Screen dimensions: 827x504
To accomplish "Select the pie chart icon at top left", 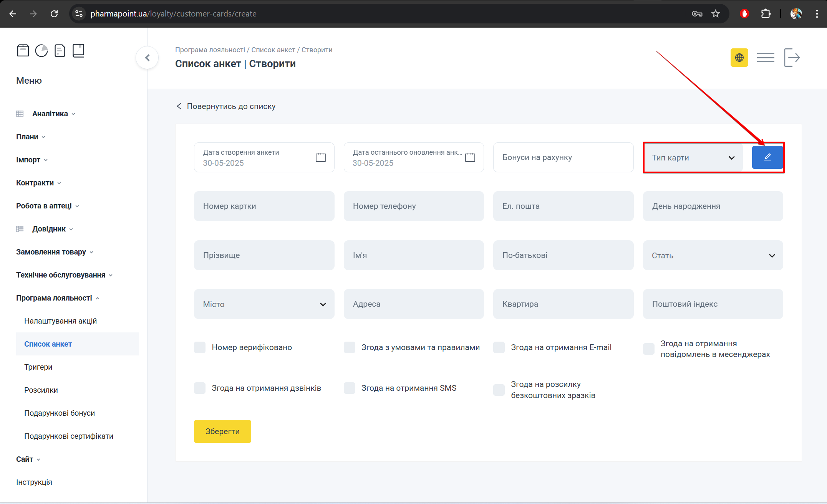I will point(41,50).
